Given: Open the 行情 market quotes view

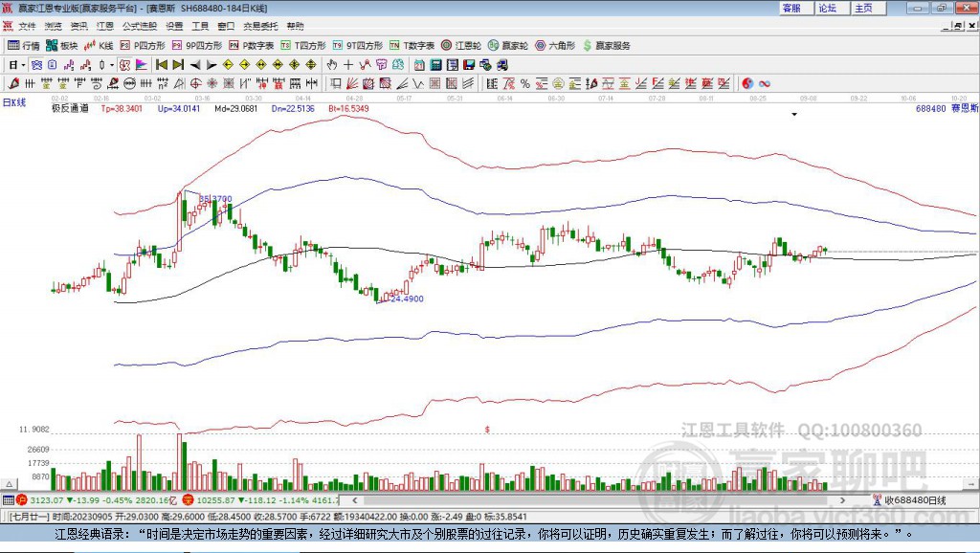Looking at the screenshot, I should [23, 46].
